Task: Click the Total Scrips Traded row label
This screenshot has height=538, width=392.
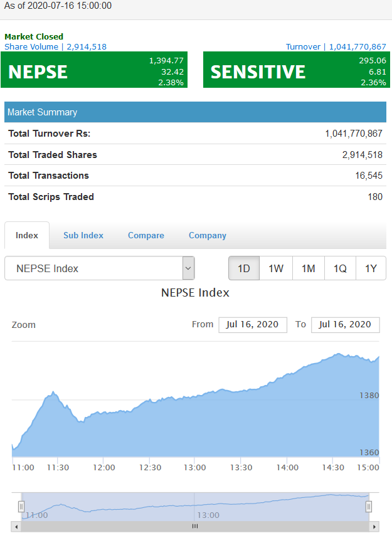Action: coord(51,197)
